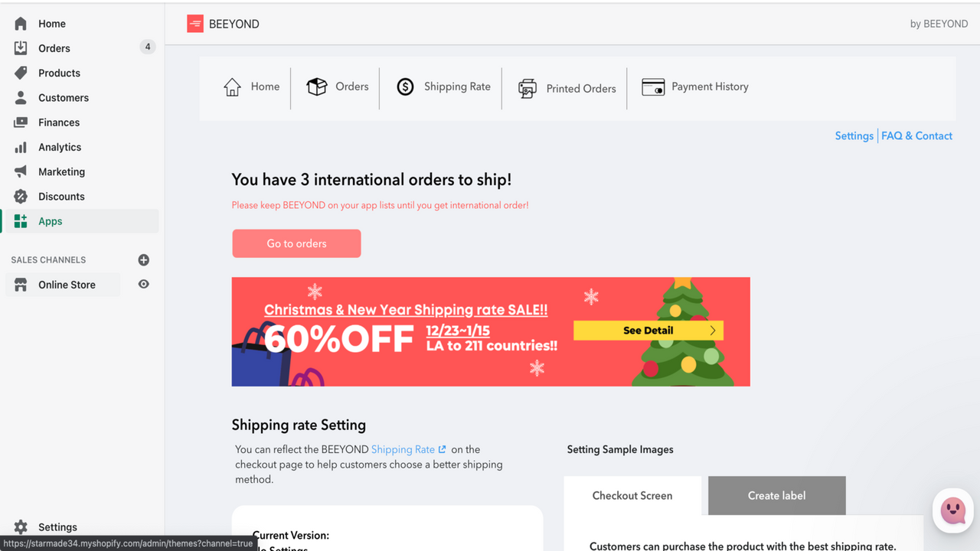Viewport: 980px width, 551px height.
Task: Open the BEEYOND Orders box icon
Action: 316,86
